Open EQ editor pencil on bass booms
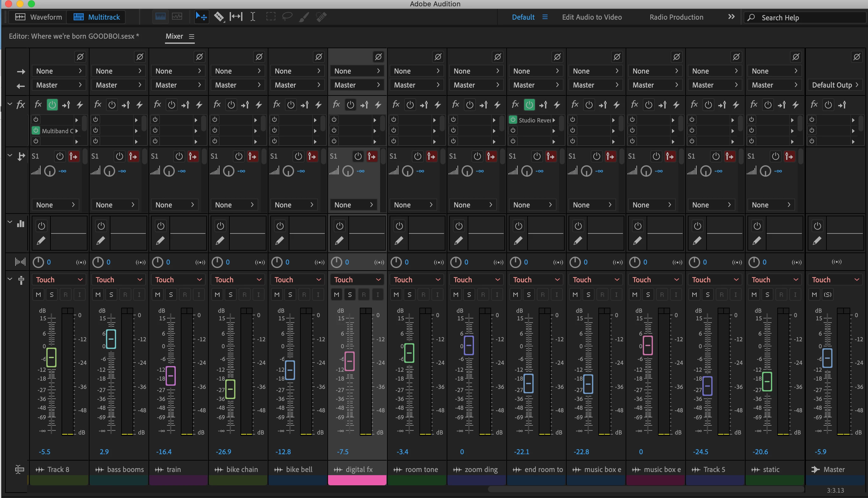Image resolution: width=868 pixels, height=498 pixels. coord(101,240)
